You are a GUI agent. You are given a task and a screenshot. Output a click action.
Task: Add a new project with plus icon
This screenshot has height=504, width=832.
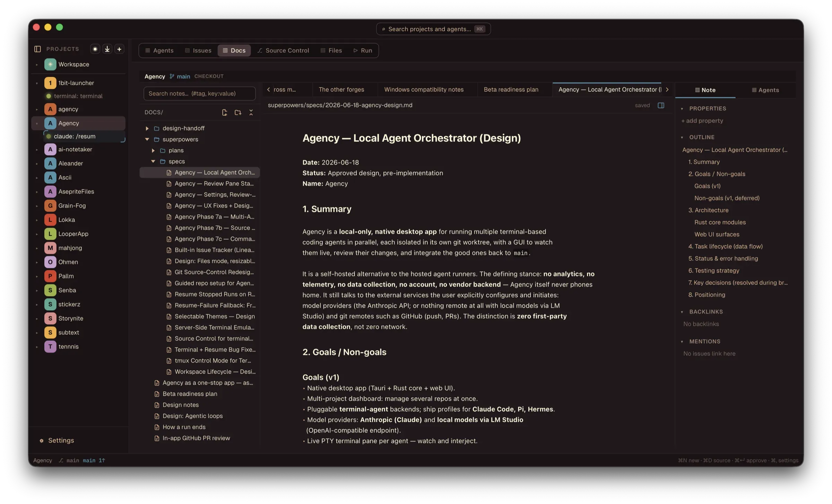(x=119, y=49)
